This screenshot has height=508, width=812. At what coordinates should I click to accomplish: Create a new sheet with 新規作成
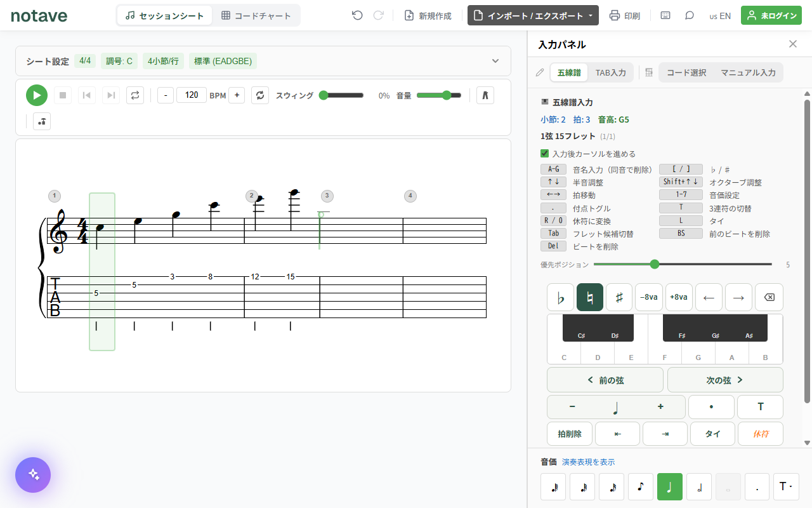pyautogui.click(x=428, y=15)
